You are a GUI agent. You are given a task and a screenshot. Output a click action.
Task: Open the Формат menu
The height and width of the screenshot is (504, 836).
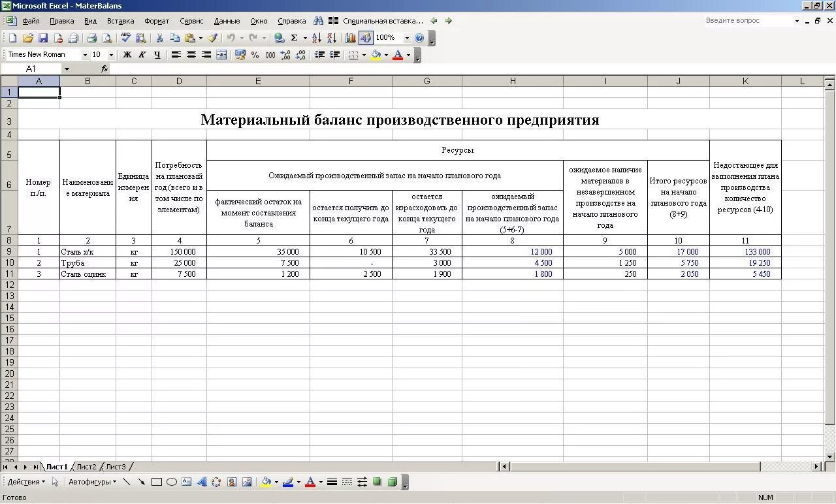point(157,21)
